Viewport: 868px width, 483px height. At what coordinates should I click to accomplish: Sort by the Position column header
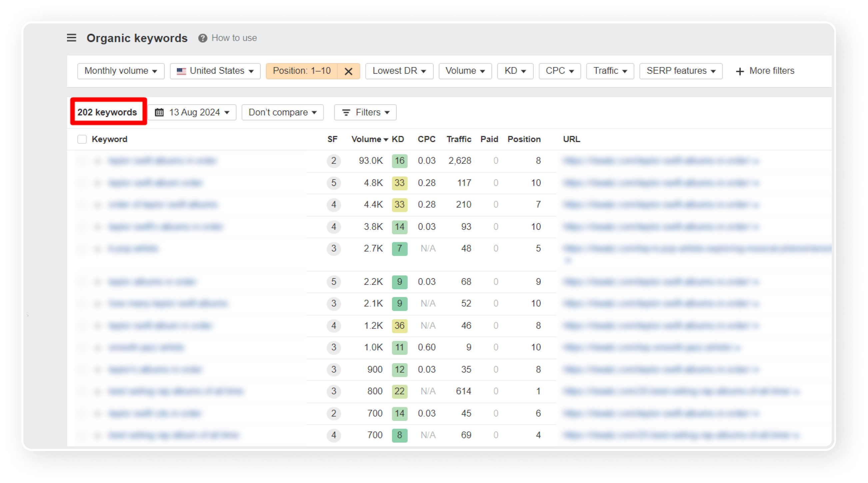pos(524,139)
